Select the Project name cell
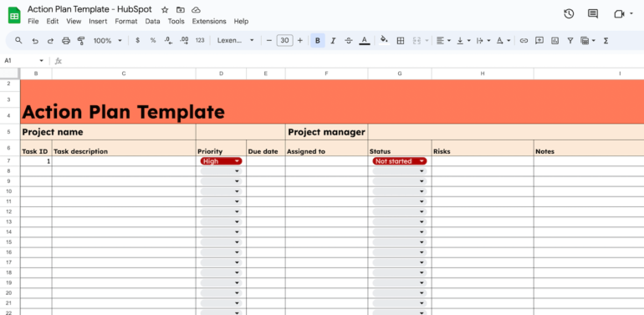Viewport: 644px width, 315px height. [x=108, y=132]
